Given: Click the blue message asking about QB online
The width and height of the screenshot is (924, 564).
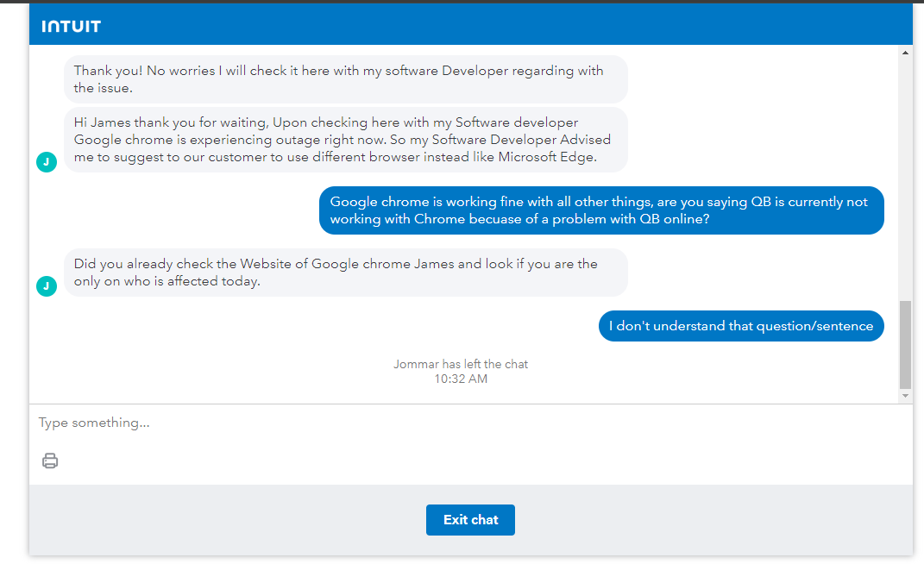Looking at the screenshot, I should 600,210.
